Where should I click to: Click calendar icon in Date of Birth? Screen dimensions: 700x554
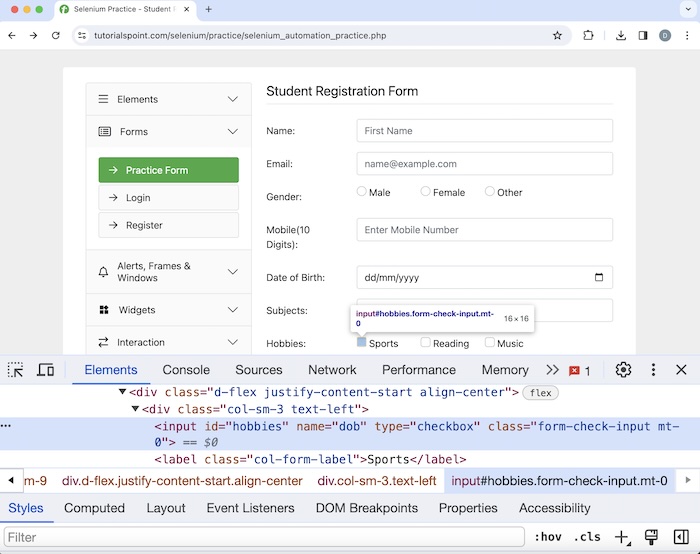tap(599, 277)
